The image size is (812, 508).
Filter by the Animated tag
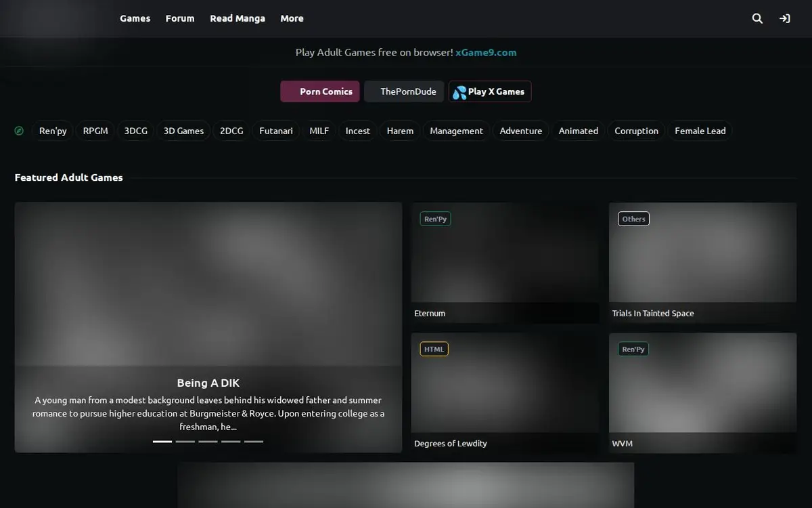579,131
